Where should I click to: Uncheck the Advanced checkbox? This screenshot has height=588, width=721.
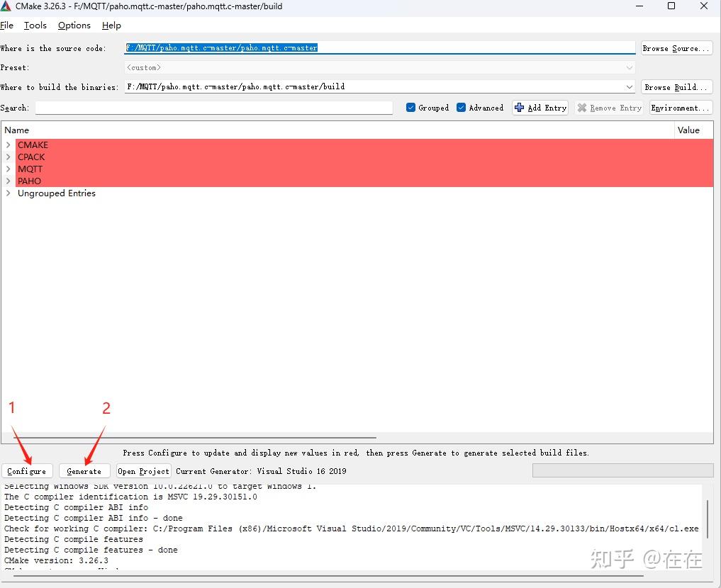[462, 108]
